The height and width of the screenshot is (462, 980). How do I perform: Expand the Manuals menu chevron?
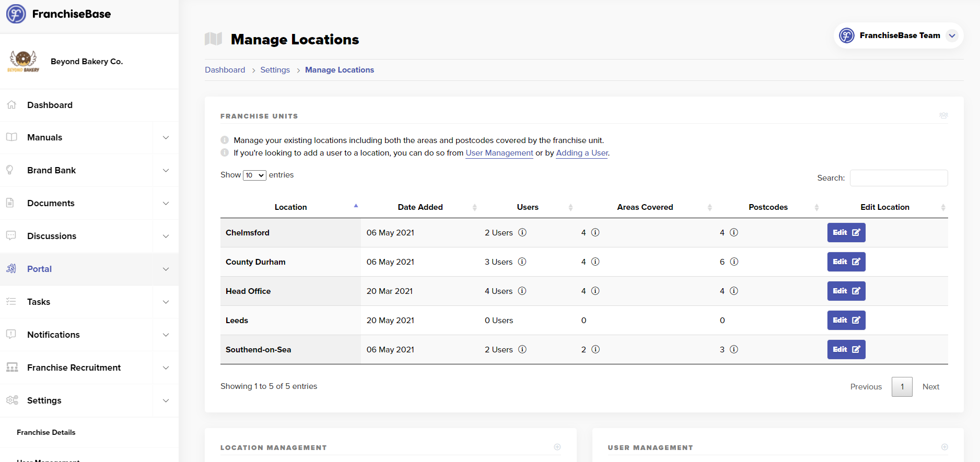(x=166, y=138)
